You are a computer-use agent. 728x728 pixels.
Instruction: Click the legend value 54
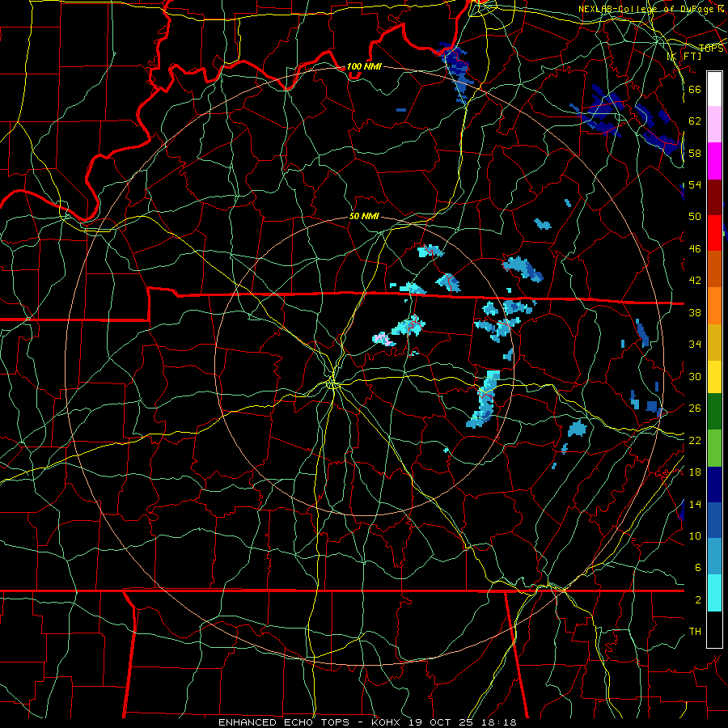click(x=695, y=184)
